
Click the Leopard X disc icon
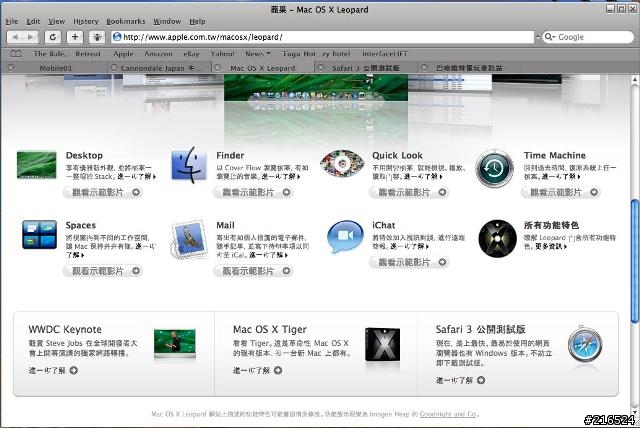pyautogui.click(x=498, y=239)
